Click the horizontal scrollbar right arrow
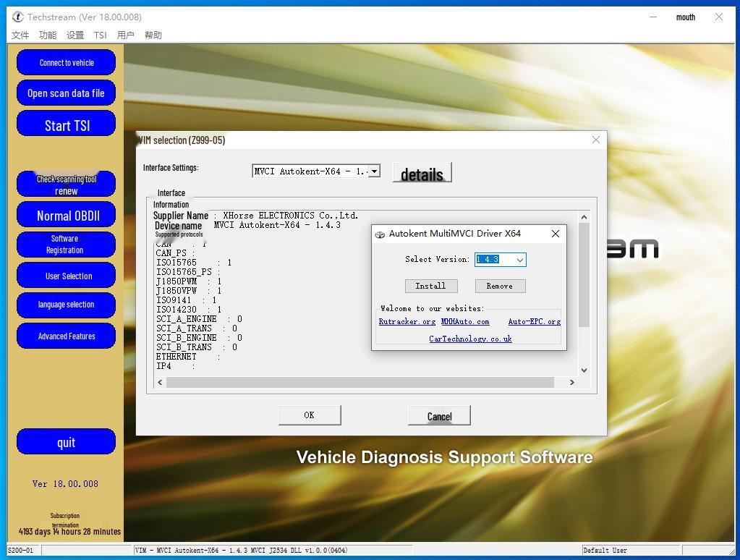The width and height of the screenshot is (740, 560). (x=572, y=382)
